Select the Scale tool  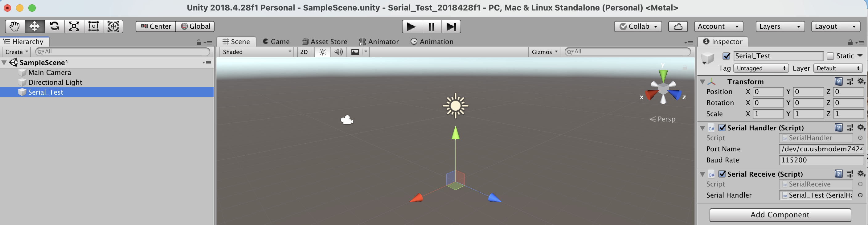pyautogui.click(x=74, y=26)
